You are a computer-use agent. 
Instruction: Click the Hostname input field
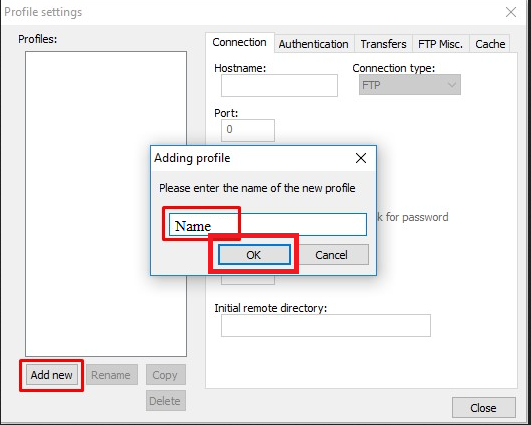(279, 85)
